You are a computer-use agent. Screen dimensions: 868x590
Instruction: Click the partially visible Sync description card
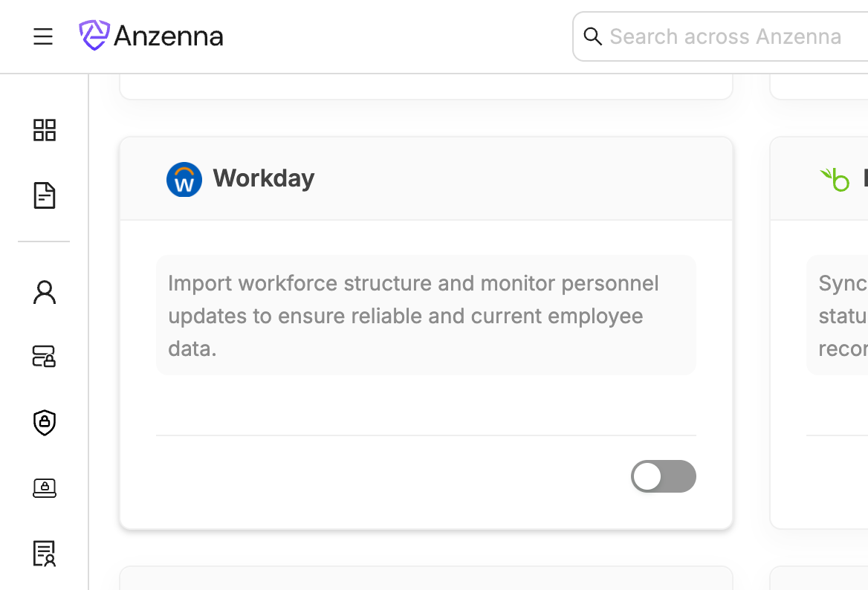(x=838, y=315)
